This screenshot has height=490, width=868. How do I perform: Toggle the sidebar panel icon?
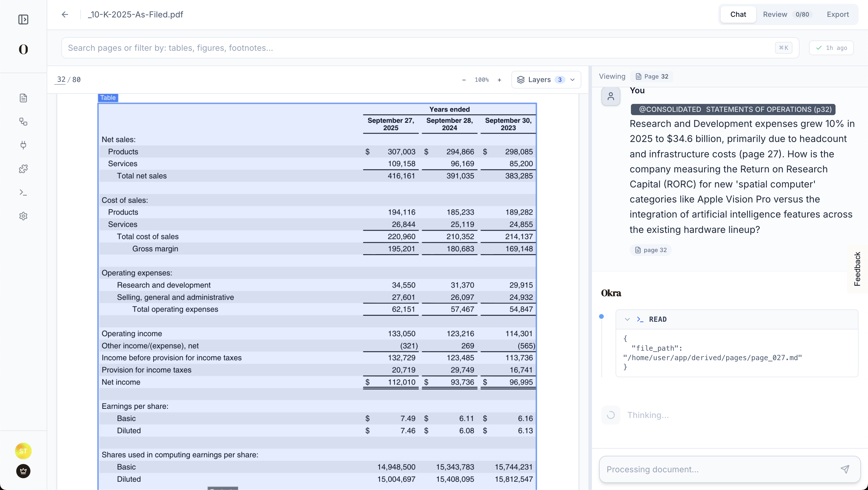click(23, 19)
